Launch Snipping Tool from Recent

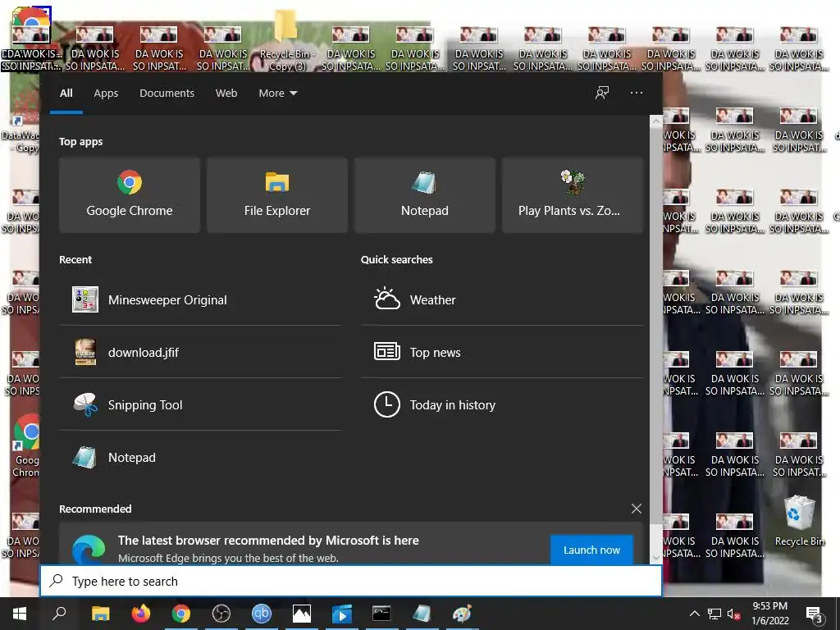pyautogui.click(x=200, y=405)
